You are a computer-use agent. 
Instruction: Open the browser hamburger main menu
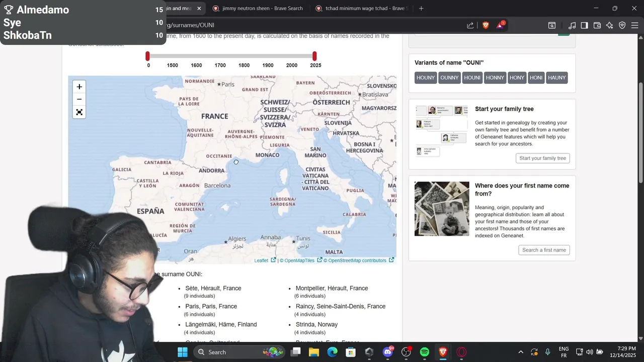click(x=634, y=25)
